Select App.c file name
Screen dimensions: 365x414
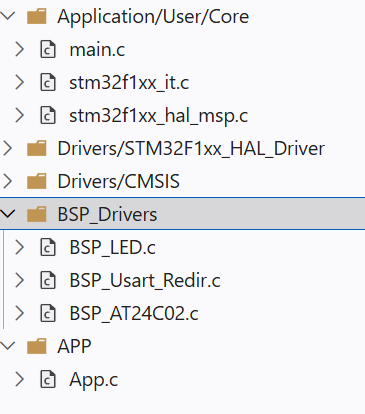[x=94, y=381]
